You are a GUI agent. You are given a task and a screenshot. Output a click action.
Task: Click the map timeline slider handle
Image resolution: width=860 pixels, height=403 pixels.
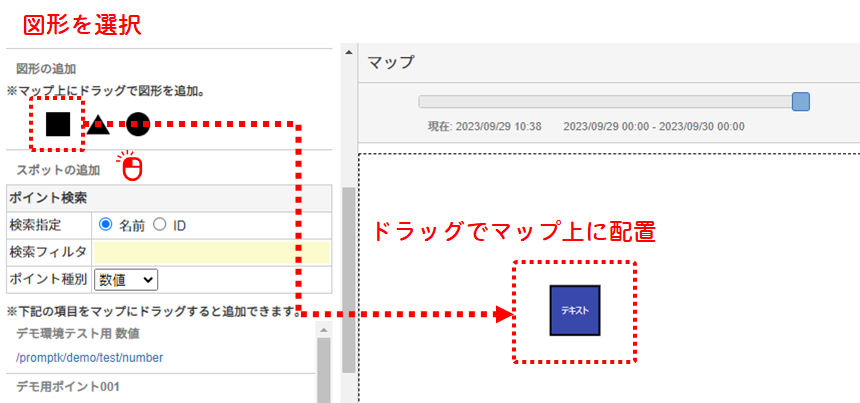[x=801, y=101]
